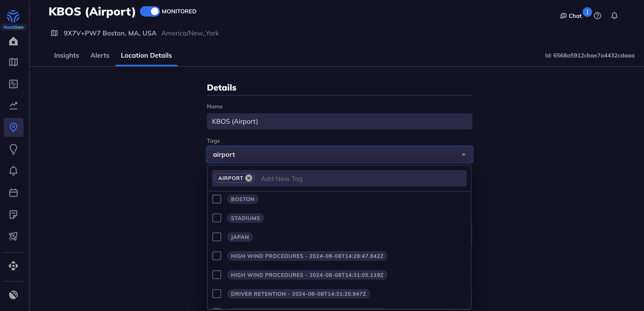The image size is (644, 311).
Task: Click High Wind Procedures 14:28:47.842Z tag label
Action: coord(307,256)
